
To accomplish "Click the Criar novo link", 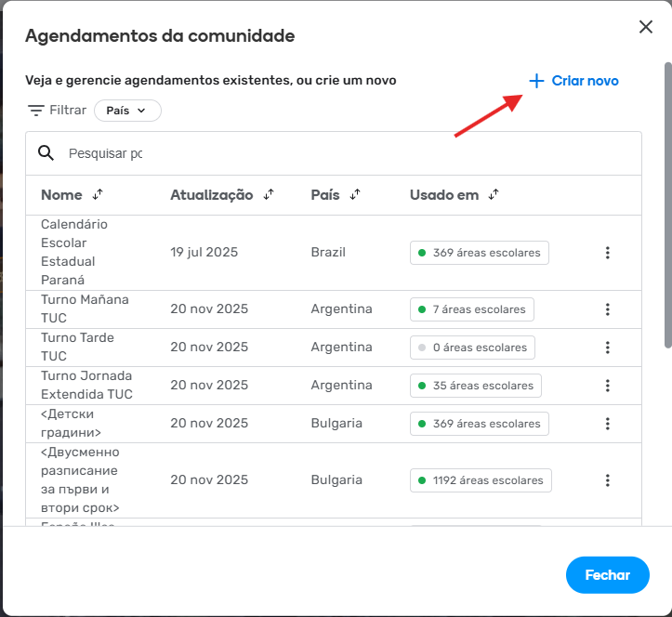I will pyautogui.click(x=573, y=81).
